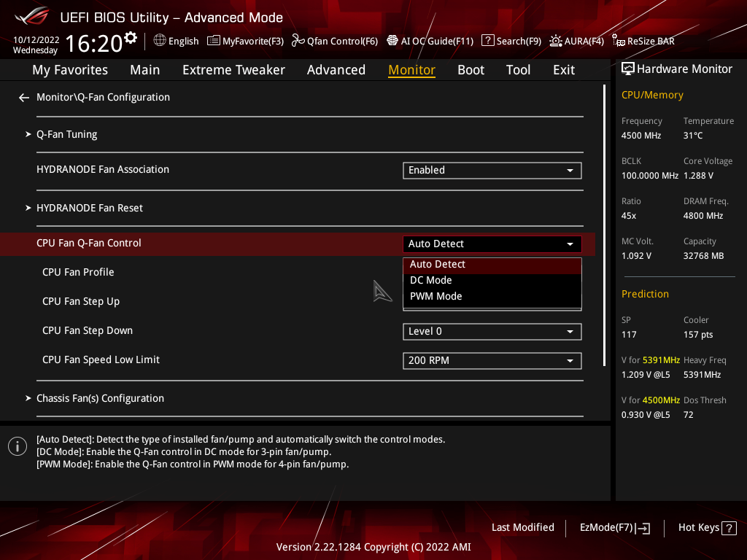Choose Auto Detect from the list
The width and height of the screenshot is (747, 560).
coord(492,264)
